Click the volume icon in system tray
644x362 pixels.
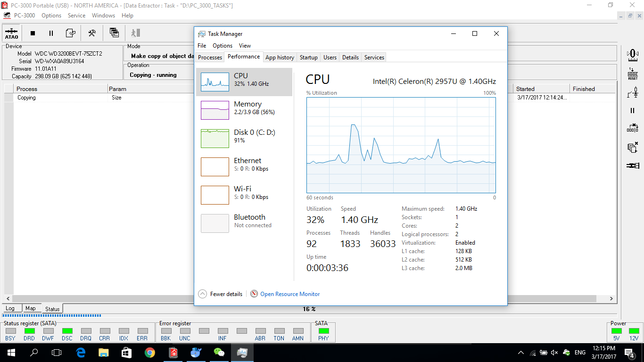tap(555, 353)
